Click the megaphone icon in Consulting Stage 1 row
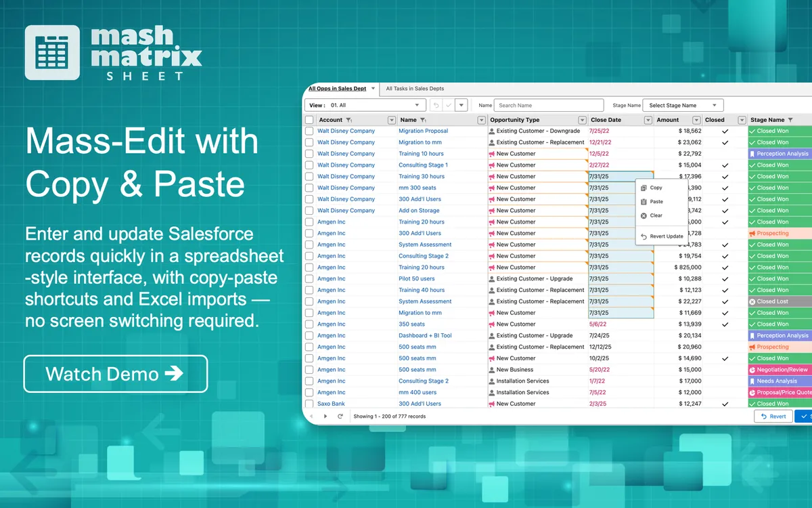Screen dimensions: 812x508 pos(492,165)
